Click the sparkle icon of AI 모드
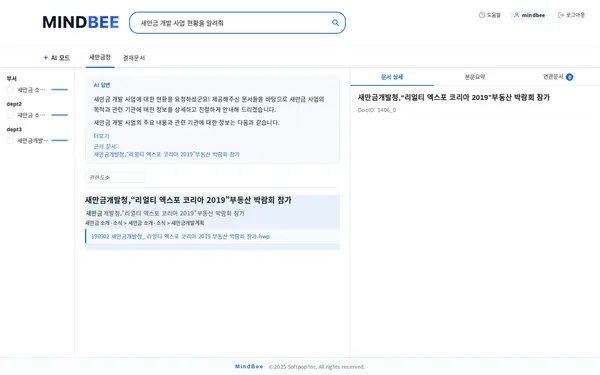 click(x=46, y=57)
